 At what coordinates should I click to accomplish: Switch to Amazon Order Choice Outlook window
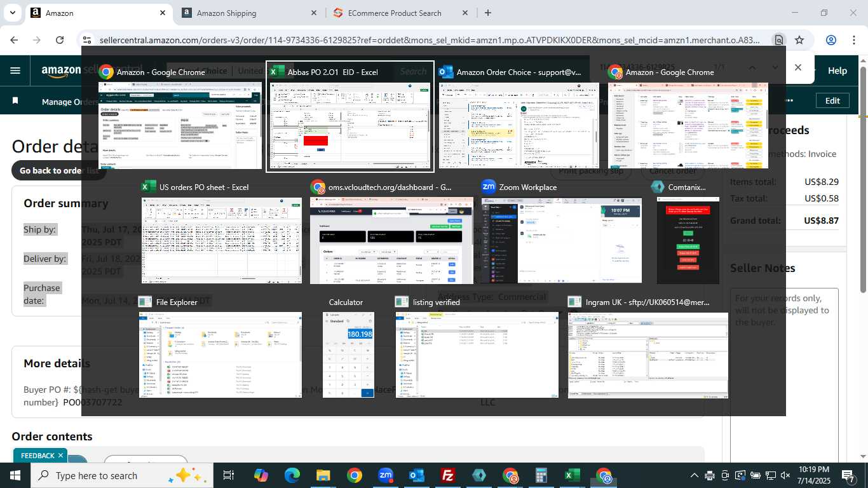pos(519,117)
